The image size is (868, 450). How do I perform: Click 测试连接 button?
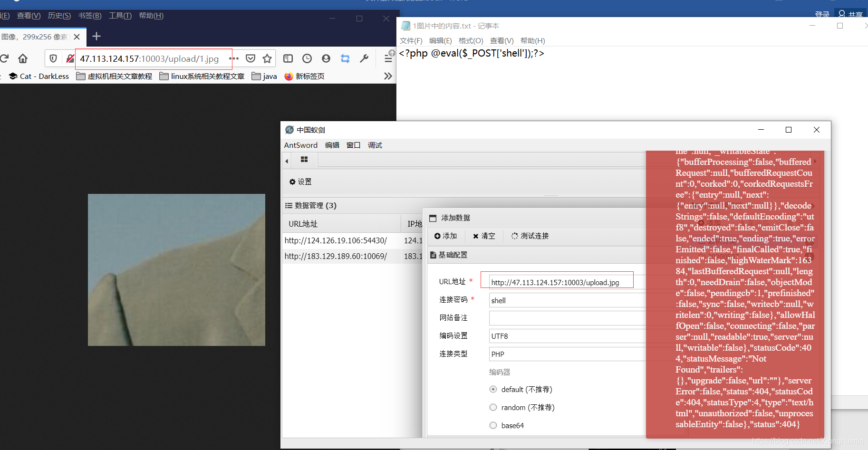click(530, 236)
